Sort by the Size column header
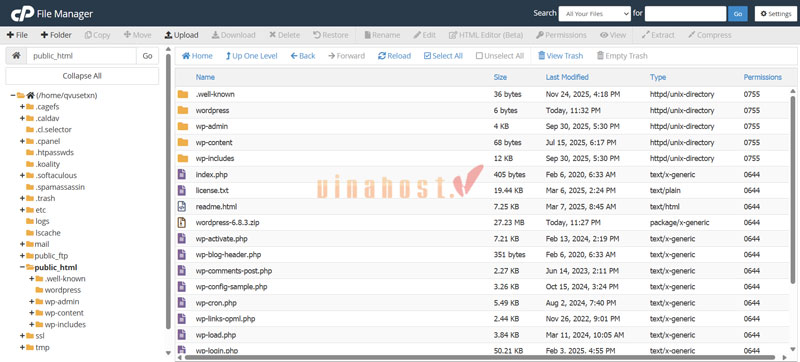This screenshot has width=800, height=362. pos(500,77)
